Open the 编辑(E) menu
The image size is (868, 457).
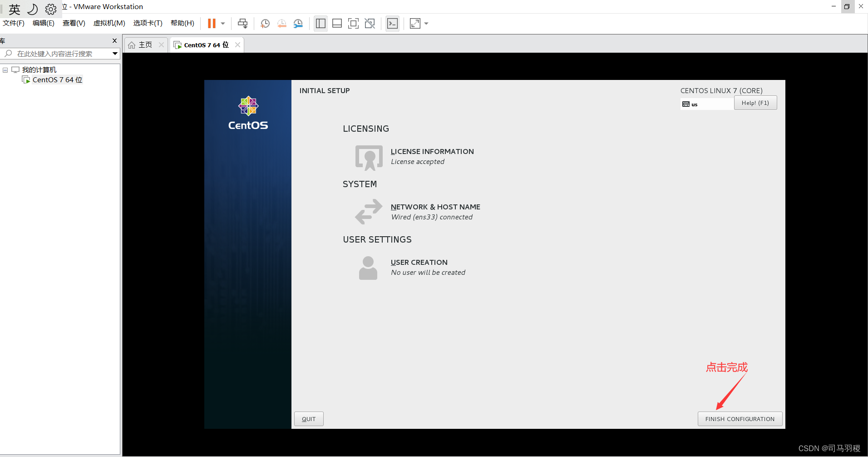pos(44,23)
